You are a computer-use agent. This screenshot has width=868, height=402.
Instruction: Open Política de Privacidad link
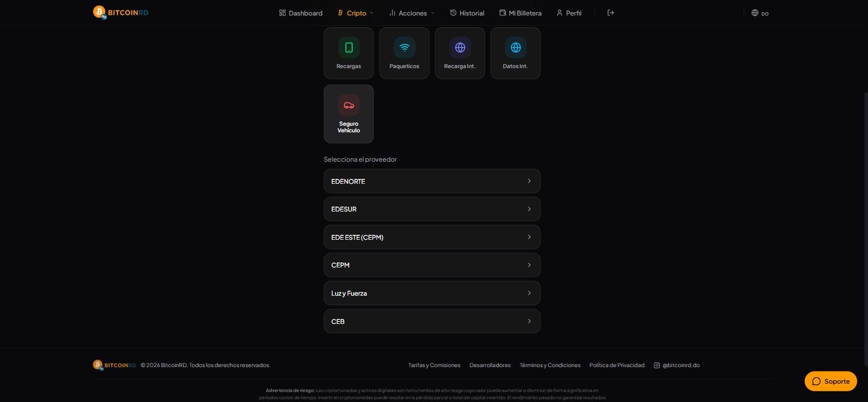[617, 365]
